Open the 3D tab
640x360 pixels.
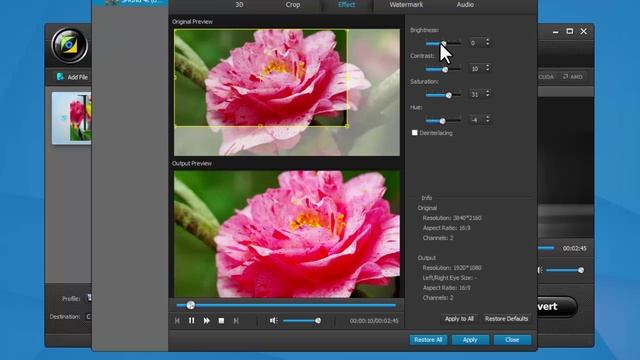click(239, 5)
